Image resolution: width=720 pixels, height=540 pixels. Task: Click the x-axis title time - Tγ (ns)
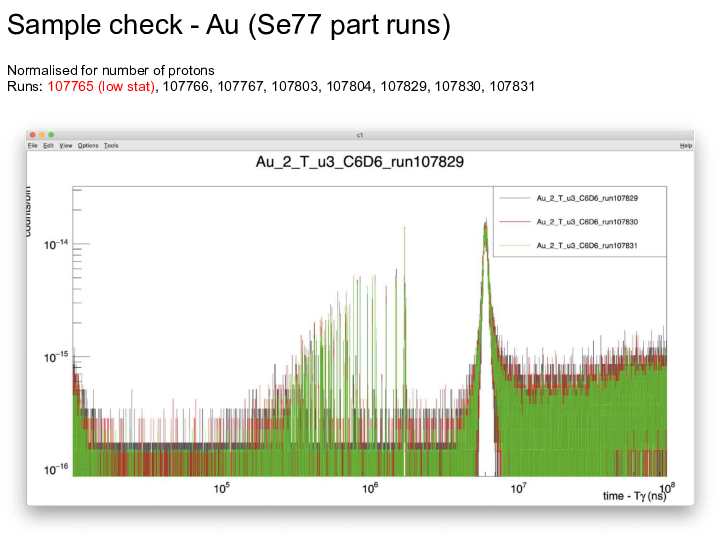(634, 497)
